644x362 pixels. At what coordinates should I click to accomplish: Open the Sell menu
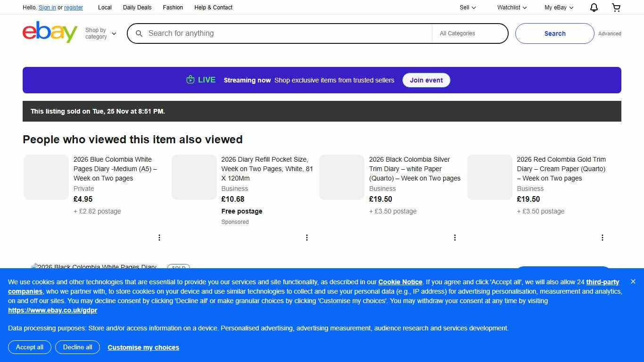pyautogui.click(x=468, y=8)
